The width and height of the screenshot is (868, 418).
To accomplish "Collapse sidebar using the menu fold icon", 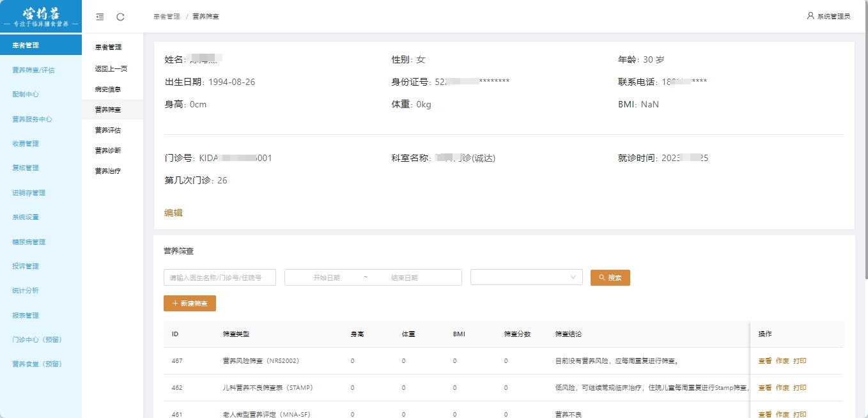I will pyautogui.click(x=100, y=17).
